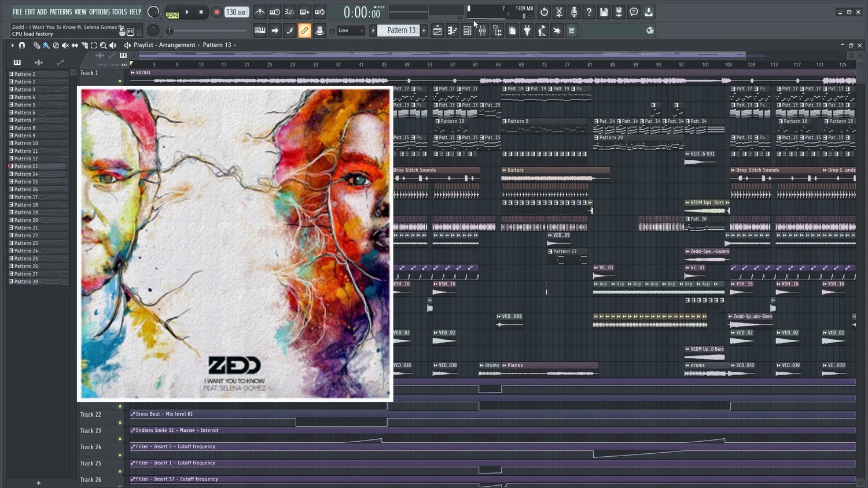Open the Pattern 13 breadcrumb in playlist header

click(x=217, y=45)
